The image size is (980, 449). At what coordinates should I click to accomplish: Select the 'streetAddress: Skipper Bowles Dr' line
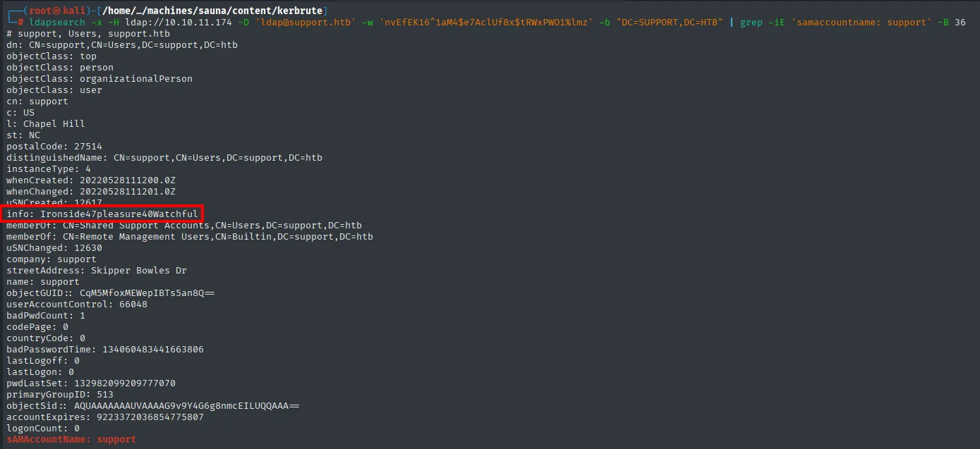pos(97,271)
